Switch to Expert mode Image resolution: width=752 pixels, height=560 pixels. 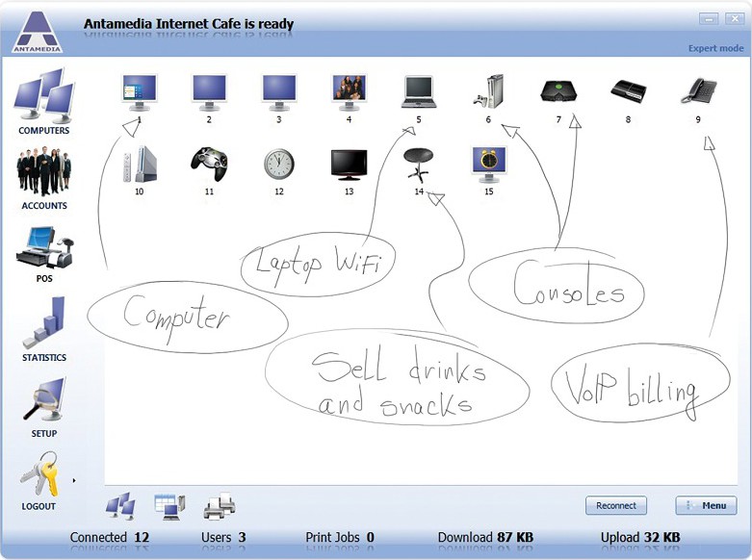click(x=715, y=48)
